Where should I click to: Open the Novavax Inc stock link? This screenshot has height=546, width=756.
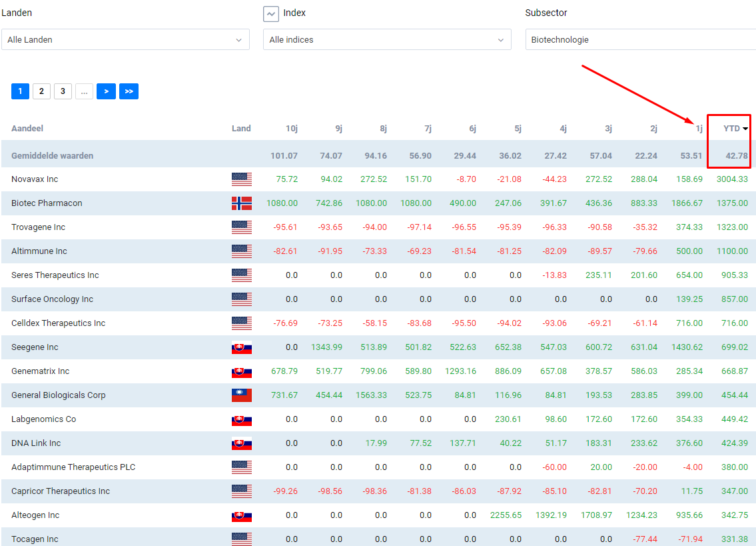click(35, 179)
